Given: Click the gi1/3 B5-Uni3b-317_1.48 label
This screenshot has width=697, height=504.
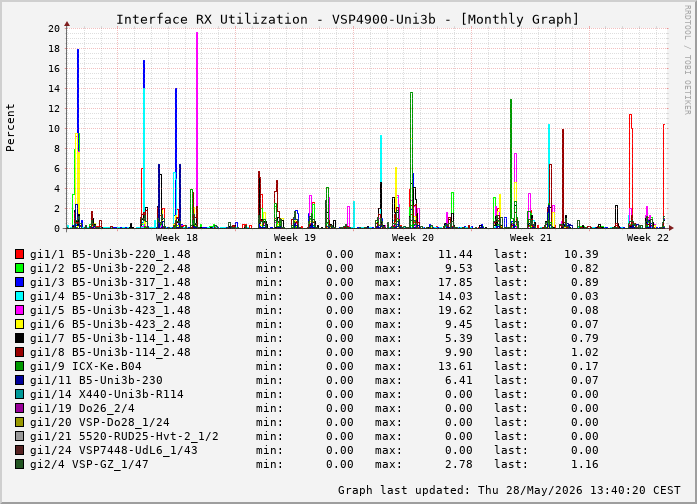Looking at the screenshot, I should [110, 282].
